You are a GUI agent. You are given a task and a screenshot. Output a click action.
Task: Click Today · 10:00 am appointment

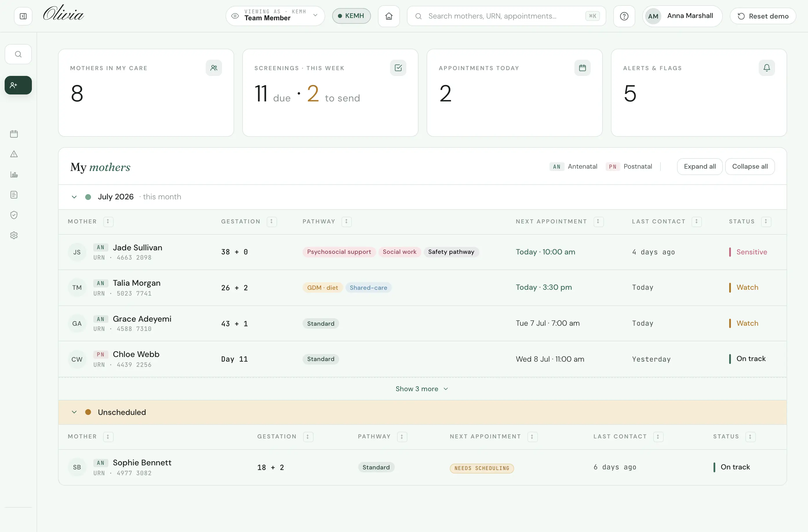point(545,252)
